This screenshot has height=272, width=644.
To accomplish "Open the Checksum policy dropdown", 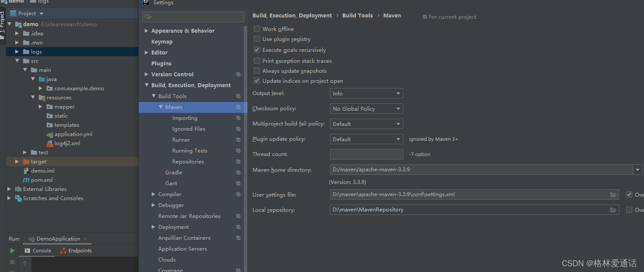I will tap(367, 109).
